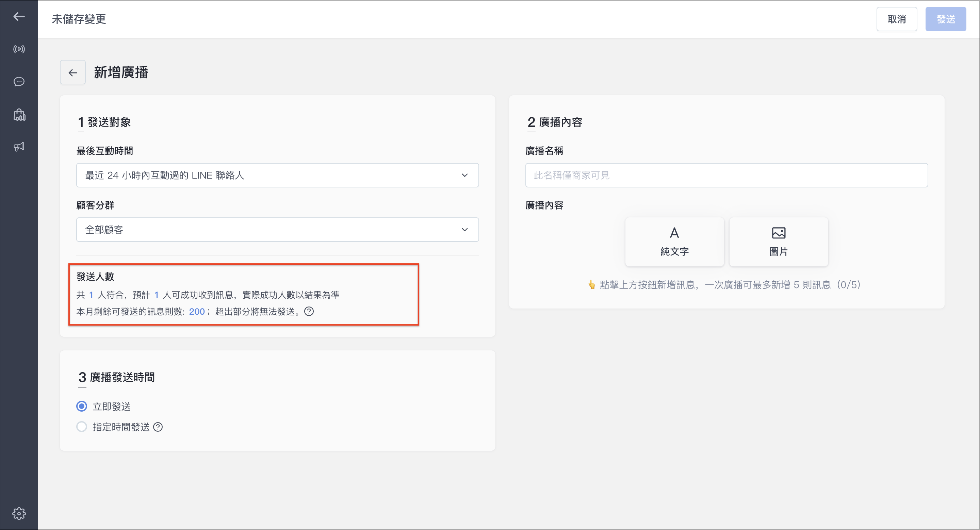Screen dimensions: 980x530
Task: Click the 共 1 人符合 recipient count line
Action: [208, 295]
